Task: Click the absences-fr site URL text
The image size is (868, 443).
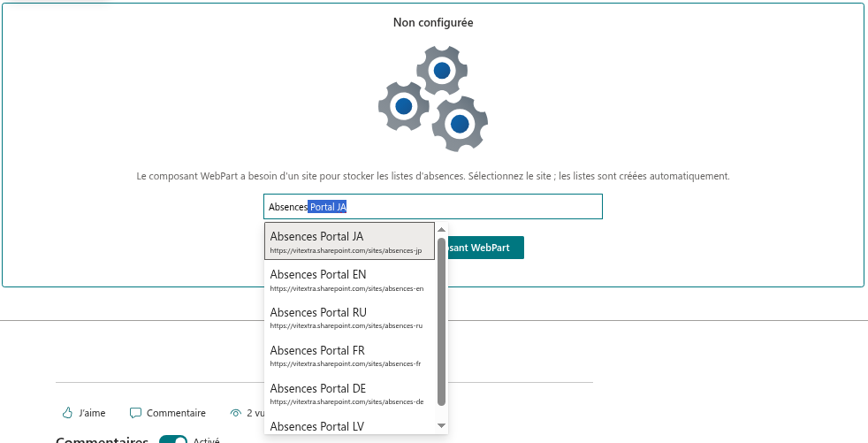Action: 346,363
